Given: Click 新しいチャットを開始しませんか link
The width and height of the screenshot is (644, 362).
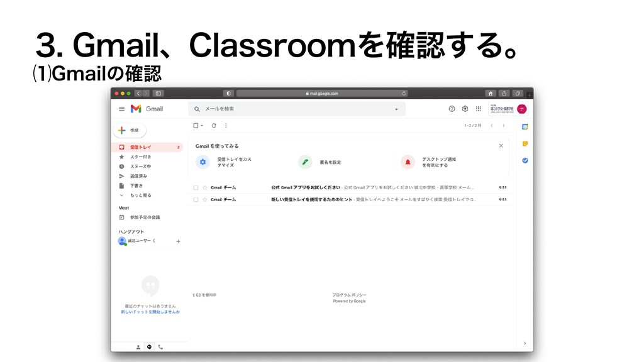Looking at the screenshot, I should click(150, 312).
